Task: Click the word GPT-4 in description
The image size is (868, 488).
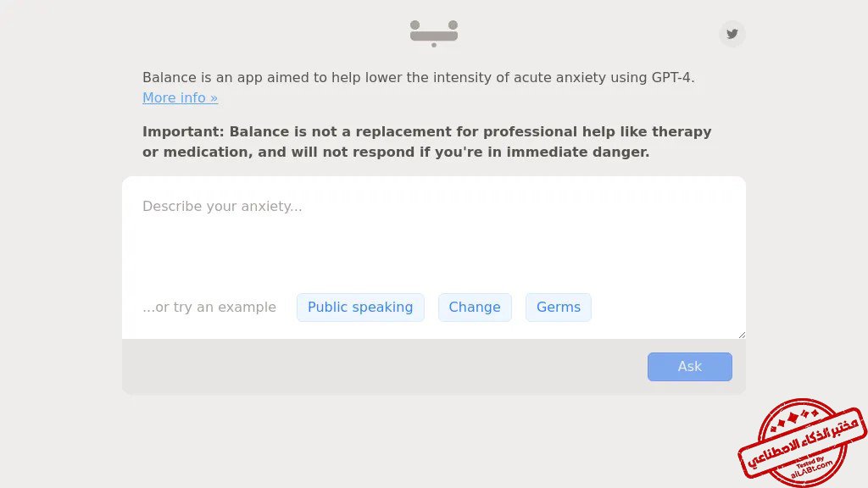Action: pyautogui.click(x=672, y=78)
